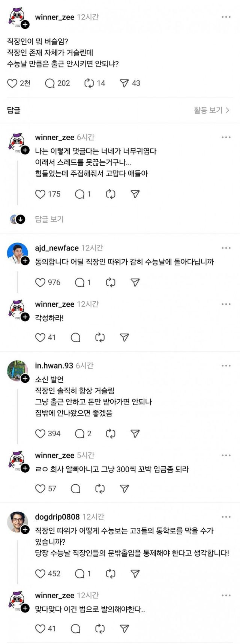
Task: Like ajd_newface's comment with 976 likes
Action: point(40,282)
